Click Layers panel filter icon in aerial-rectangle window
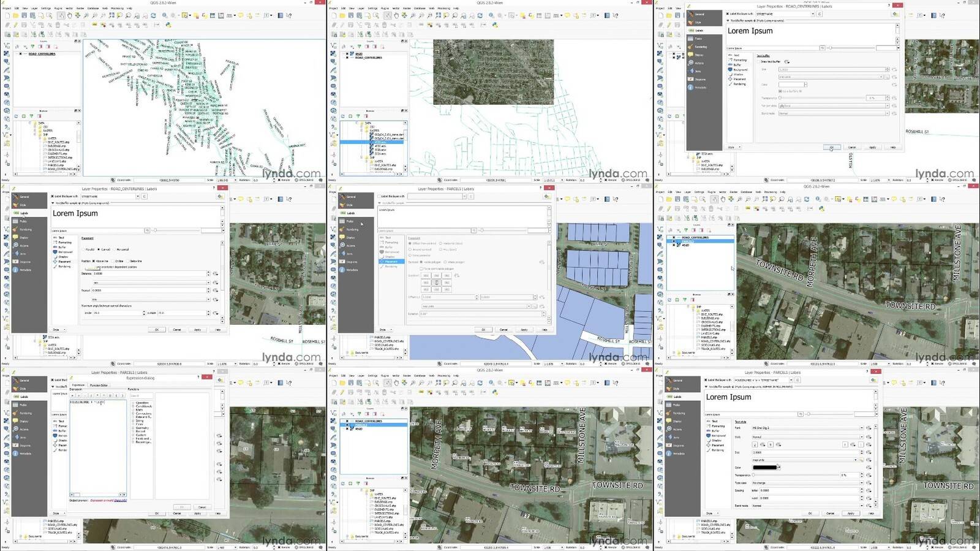Image resolution: width=980 pixels, height=551 pixels. tap(360, 47)
